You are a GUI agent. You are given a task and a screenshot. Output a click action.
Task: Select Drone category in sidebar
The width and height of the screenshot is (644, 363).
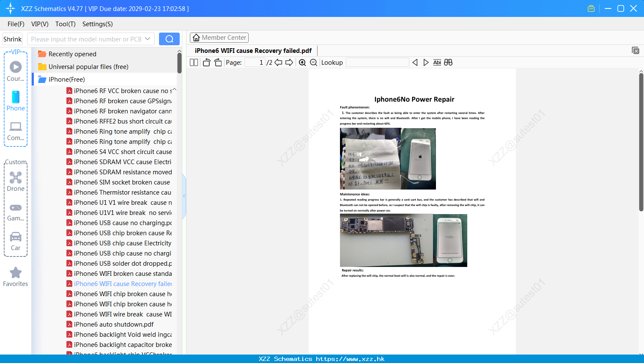click(16, 181)
